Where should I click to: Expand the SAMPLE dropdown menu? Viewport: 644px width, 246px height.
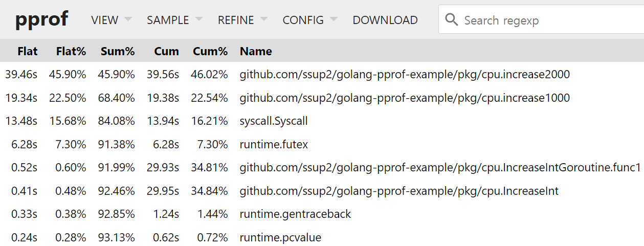click(x=174, y=20)
